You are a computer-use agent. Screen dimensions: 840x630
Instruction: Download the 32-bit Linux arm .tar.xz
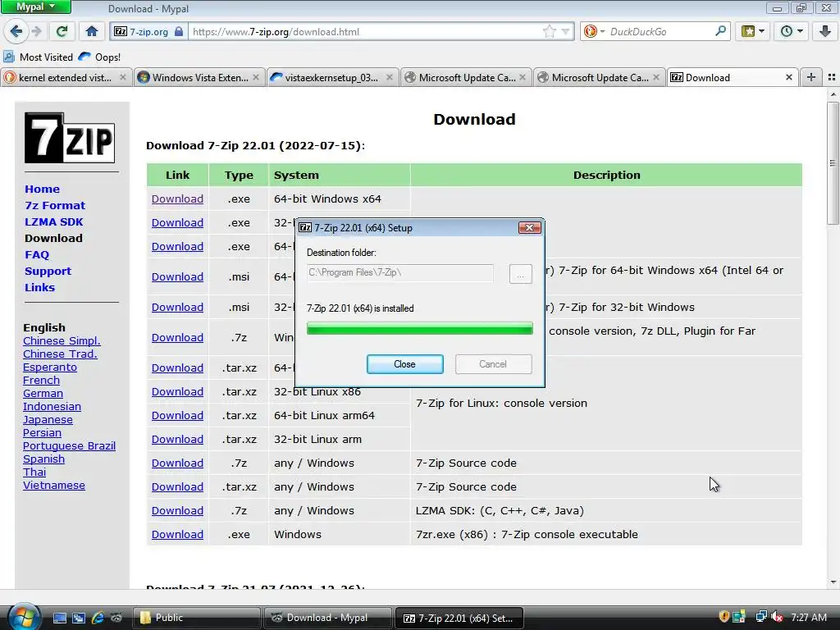[x=177, y=440]
